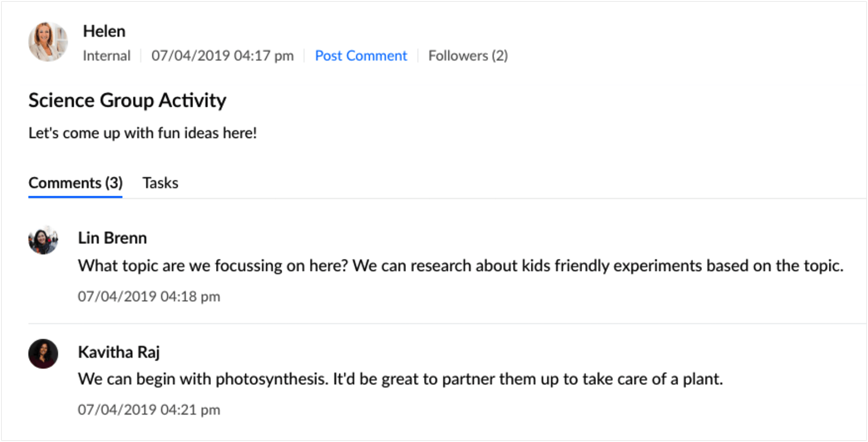Click Lin Brenn's comment about kids friendly experiments
Viewport: 868px width, 442px height.
pos(460,266)
